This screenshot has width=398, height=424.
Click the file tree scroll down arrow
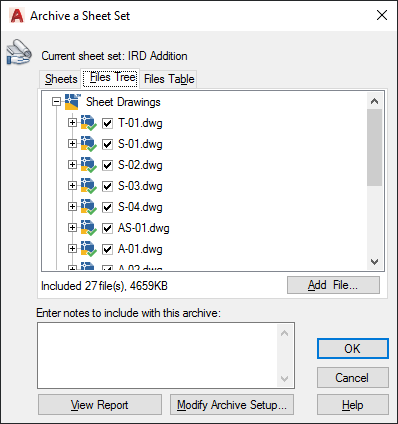click(x=375, y=262)
